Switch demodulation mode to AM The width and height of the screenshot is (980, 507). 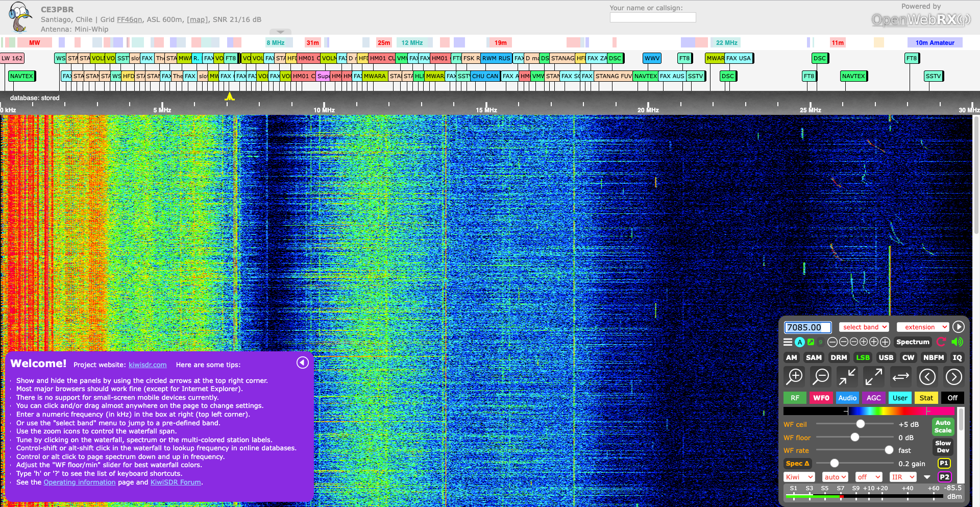[791, 357]
